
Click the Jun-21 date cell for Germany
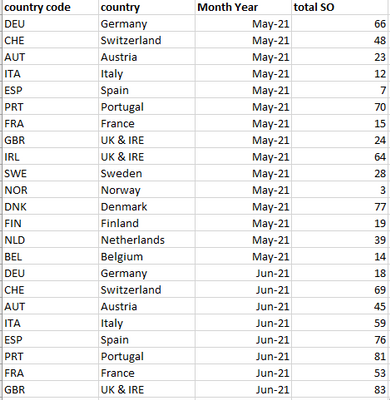tap(243, 273)
